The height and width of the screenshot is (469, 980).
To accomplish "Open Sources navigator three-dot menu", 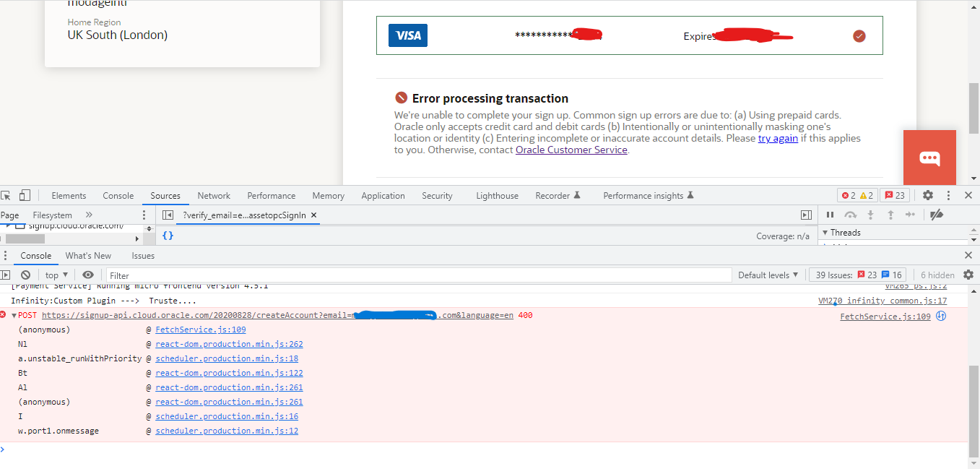I will (x=144, y=215).
